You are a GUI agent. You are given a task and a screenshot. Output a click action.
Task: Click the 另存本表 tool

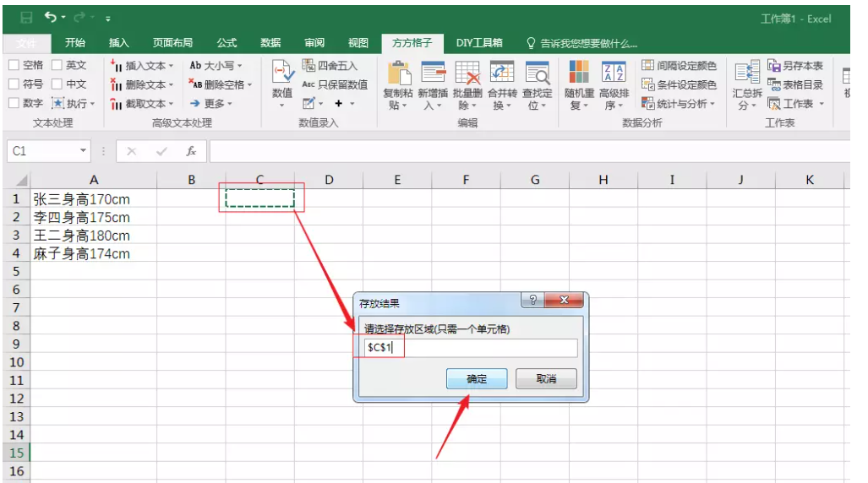tap(795, 65)
